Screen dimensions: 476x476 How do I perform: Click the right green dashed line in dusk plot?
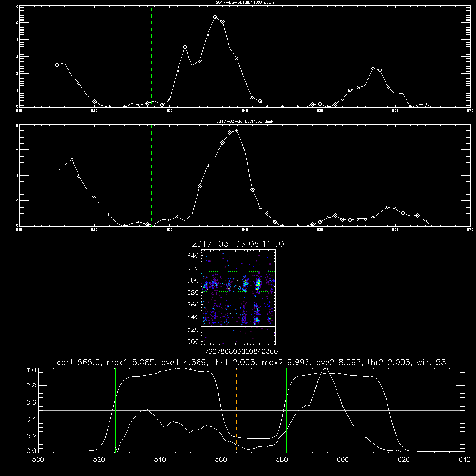pos(263,175)
